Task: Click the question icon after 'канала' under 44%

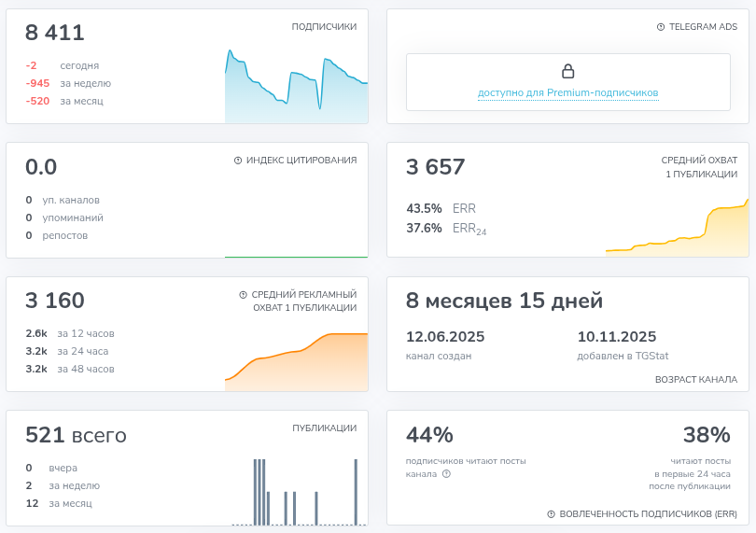Action: (x=446, y=473)
